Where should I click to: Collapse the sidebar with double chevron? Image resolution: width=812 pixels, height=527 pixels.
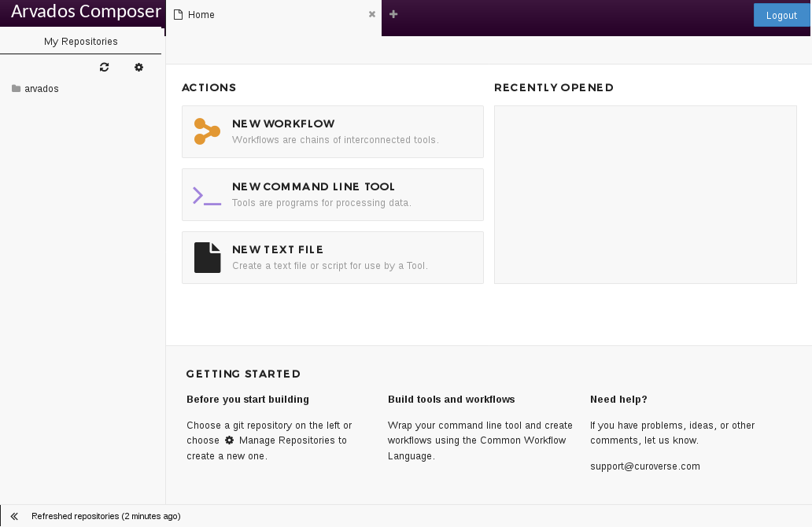(14, 516)
